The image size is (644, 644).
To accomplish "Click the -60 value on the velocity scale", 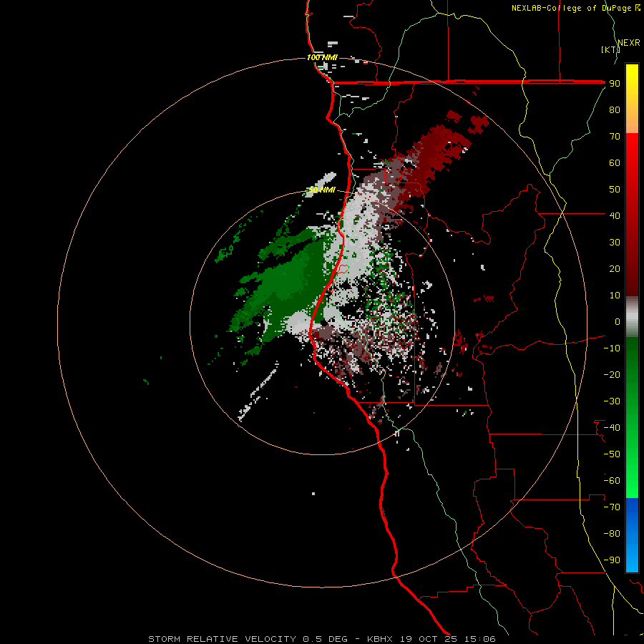I will coord(612,481).
